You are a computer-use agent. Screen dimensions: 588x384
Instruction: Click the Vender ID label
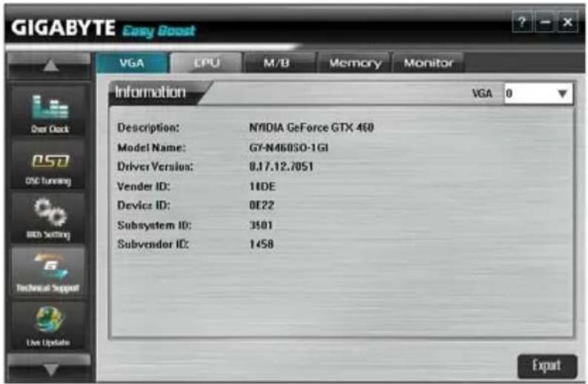[x=144, y=186]
